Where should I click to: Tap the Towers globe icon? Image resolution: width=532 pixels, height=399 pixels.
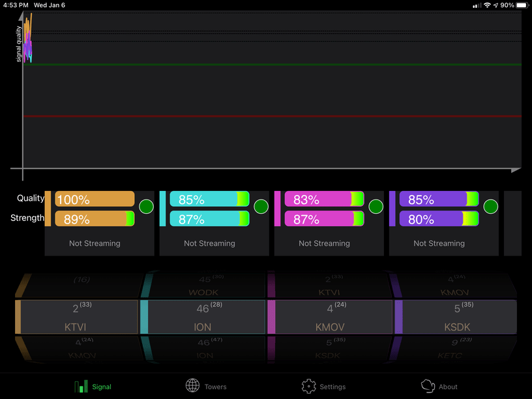pyautogui.click(x=192, y=386)
